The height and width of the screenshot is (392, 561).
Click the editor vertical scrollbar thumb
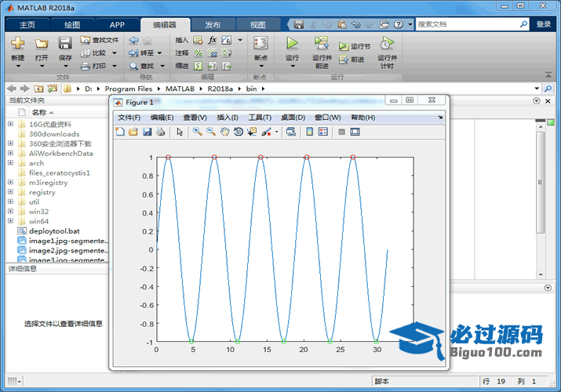(541, 182)
